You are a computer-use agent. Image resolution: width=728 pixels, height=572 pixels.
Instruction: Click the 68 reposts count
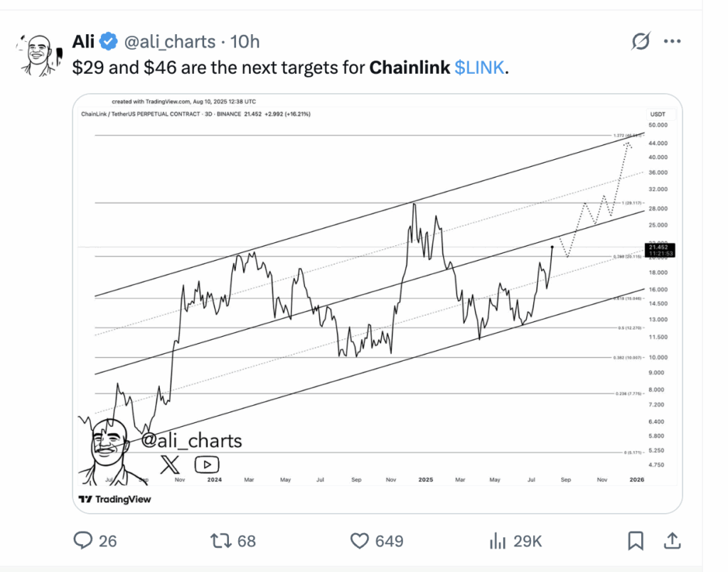coord(247,541)
